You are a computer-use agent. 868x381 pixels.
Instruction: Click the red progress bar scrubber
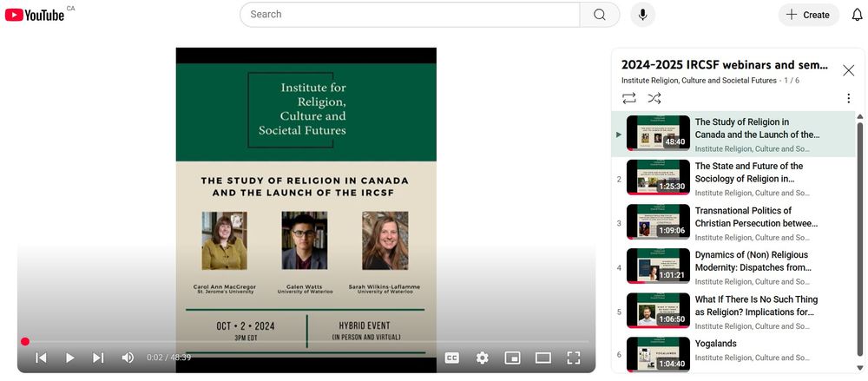coord(25,342)
